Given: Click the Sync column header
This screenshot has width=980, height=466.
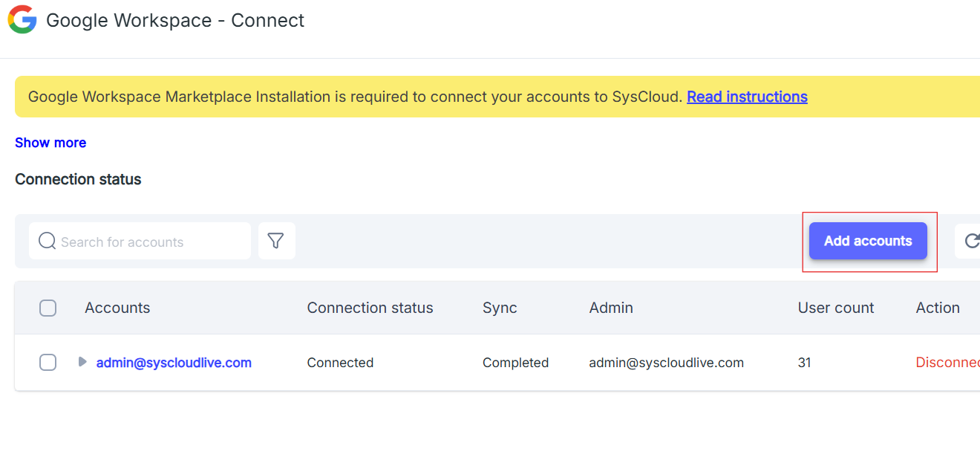Looking at the screenshot, I should [x=500, y=308].
